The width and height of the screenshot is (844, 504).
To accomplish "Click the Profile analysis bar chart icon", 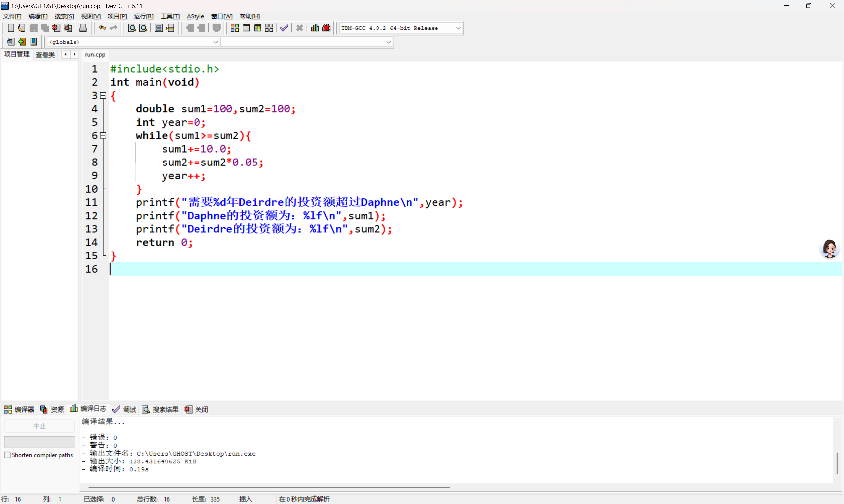I will tap(315, 28).
